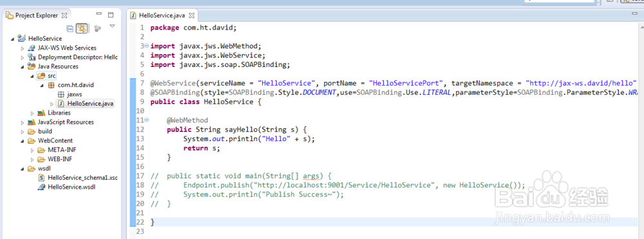Select the HelloService_schema1.xsd file
644x239 pixels.
tap(82, 178)
